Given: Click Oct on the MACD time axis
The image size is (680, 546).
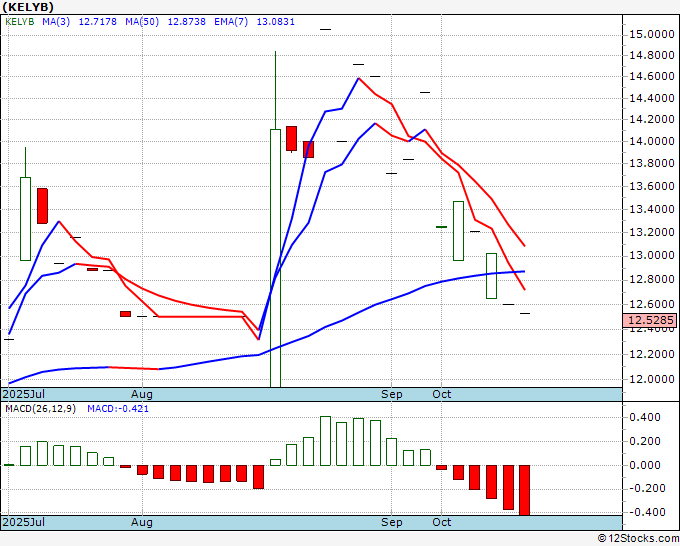Looking at the screenshot, I should point(441,522).
